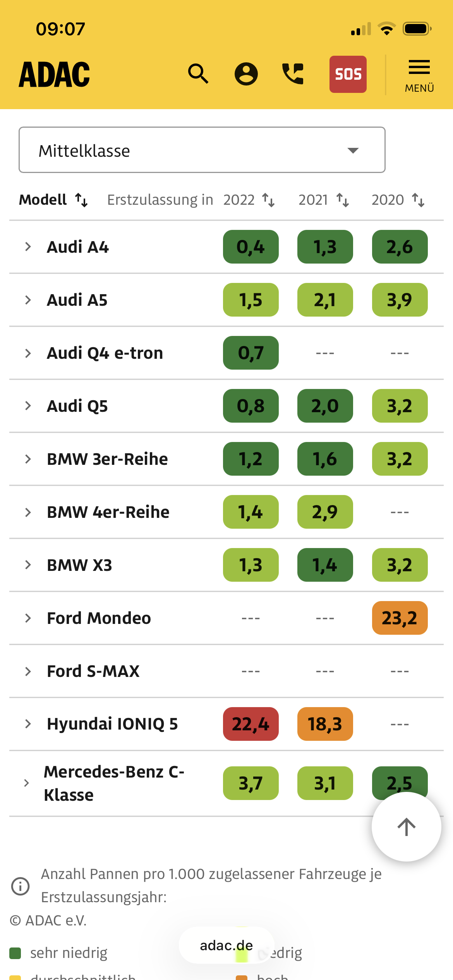The image size is (453, 980).
Task: Click the ADAC logo
Action: pos(55,74)
